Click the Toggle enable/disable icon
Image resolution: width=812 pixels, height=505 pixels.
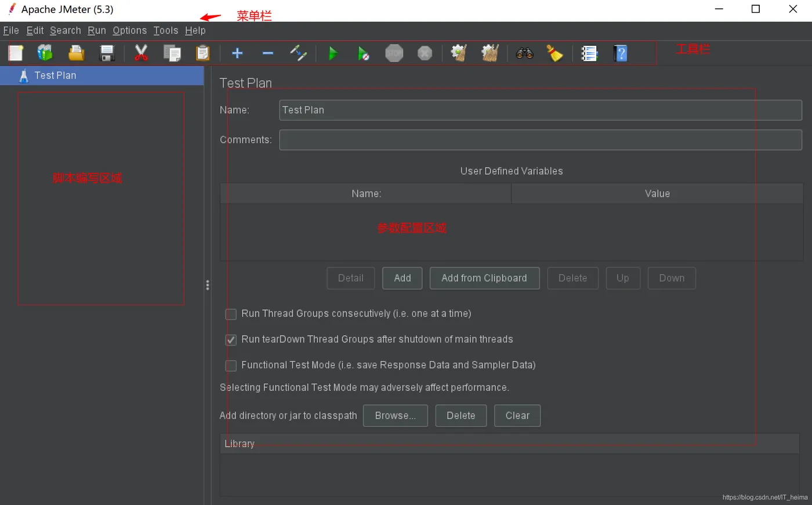(298, 53)
